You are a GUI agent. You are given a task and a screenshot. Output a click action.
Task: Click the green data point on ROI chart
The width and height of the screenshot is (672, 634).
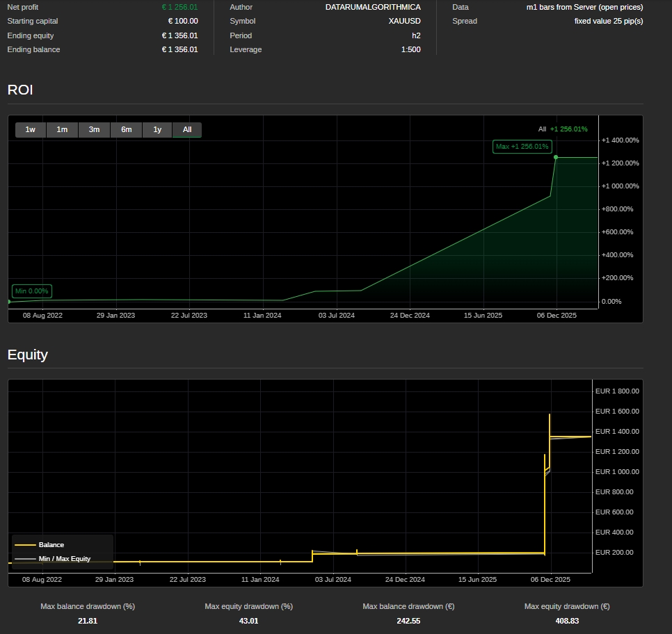(557, 158)
